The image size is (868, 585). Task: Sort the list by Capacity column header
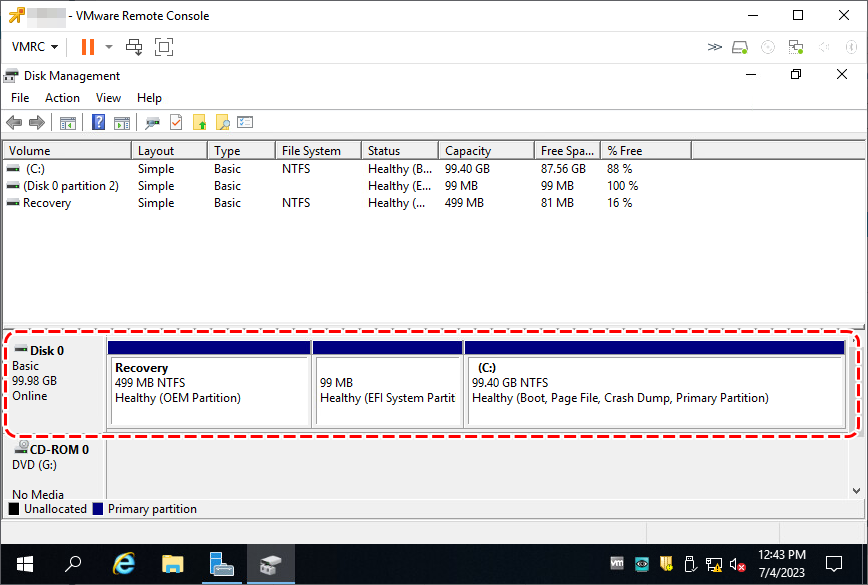click(485, 151)
